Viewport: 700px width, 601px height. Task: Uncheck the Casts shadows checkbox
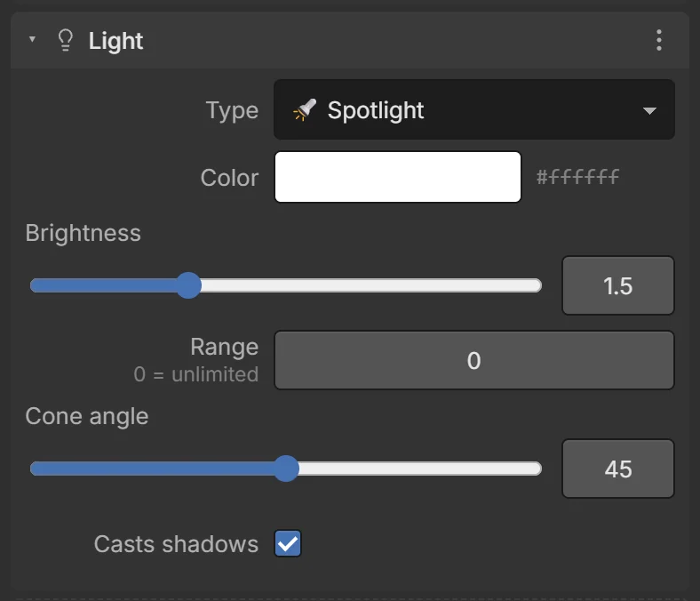point(288,543)
